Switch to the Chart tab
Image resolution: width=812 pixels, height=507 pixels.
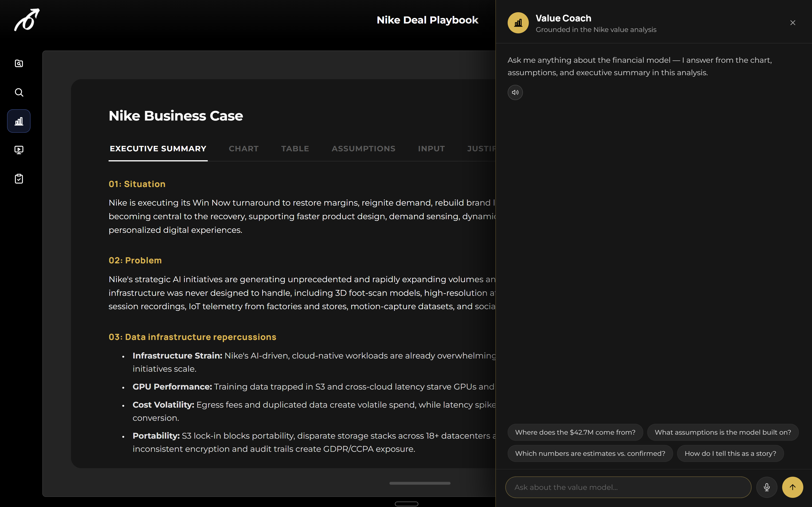(x=243, y=148)
